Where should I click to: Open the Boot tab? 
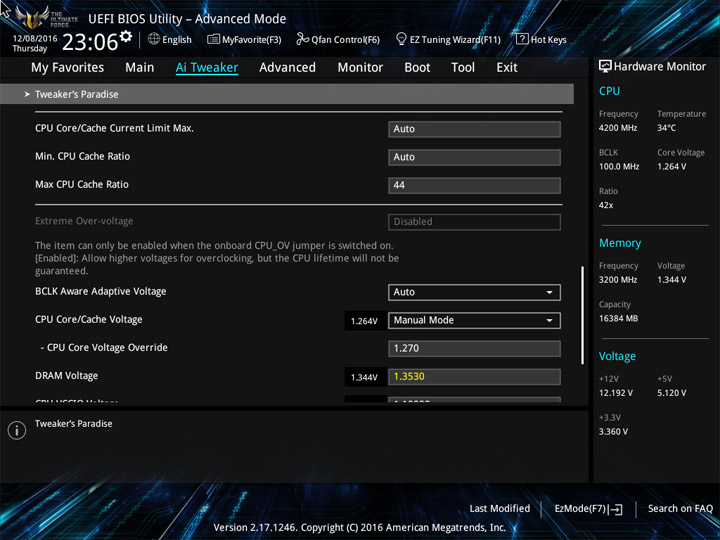coord(417,68)
